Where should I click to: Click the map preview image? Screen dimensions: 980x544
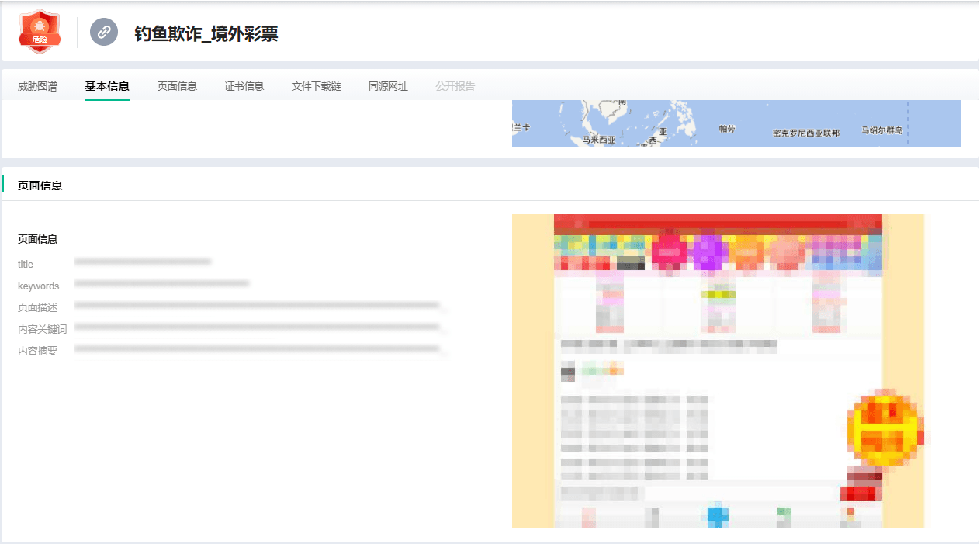[x=736, y=123]
